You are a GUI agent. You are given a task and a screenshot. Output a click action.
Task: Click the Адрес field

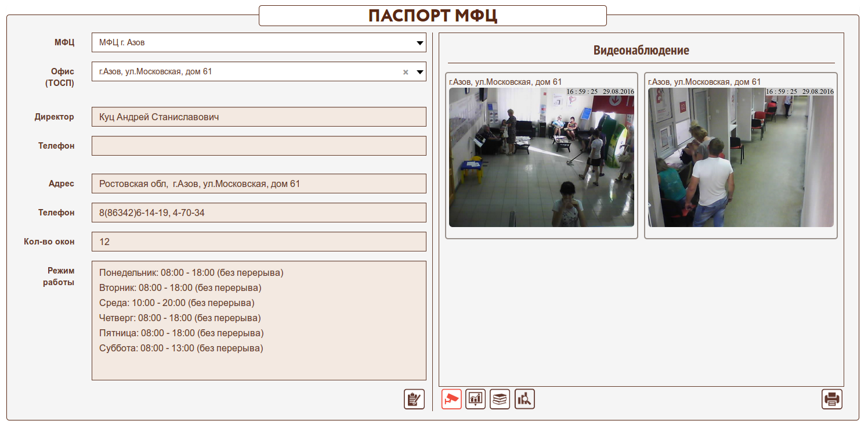259,184
